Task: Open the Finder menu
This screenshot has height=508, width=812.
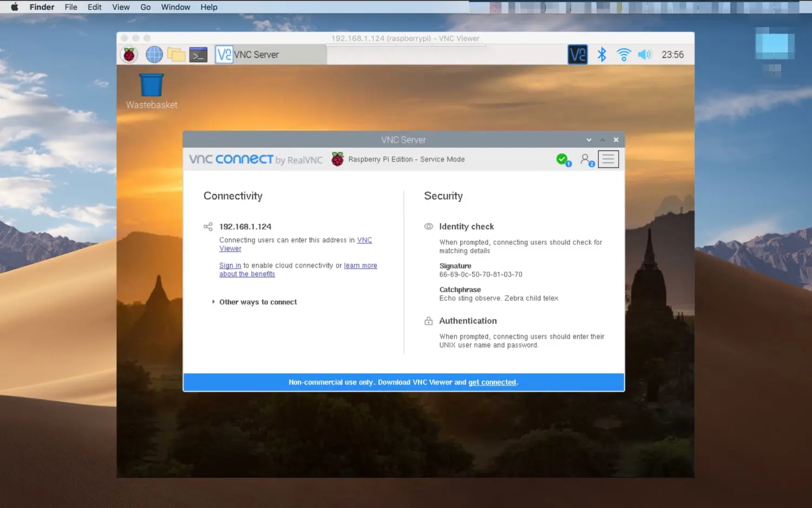Action: (42, 7)
